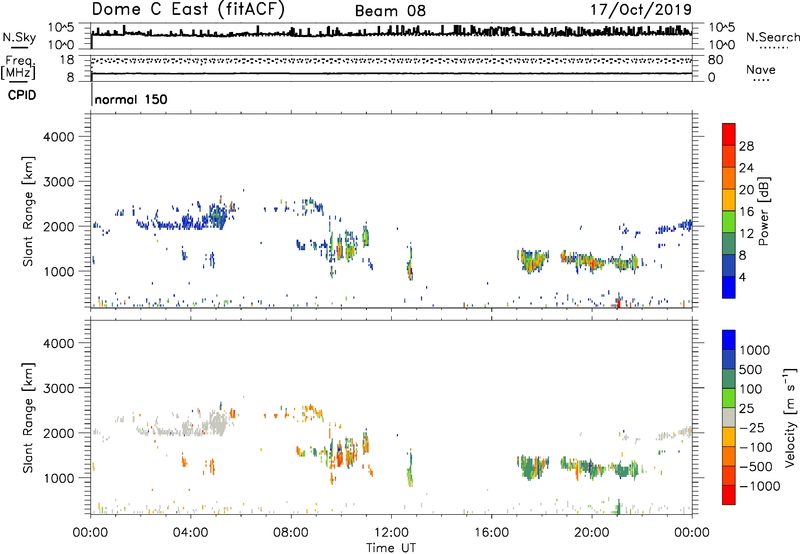Click the "CPID" row label

tap(22, 95)
